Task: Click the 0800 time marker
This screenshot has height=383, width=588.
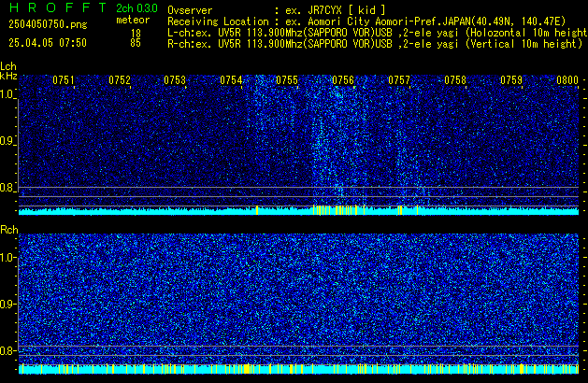Action: [567, 80]
